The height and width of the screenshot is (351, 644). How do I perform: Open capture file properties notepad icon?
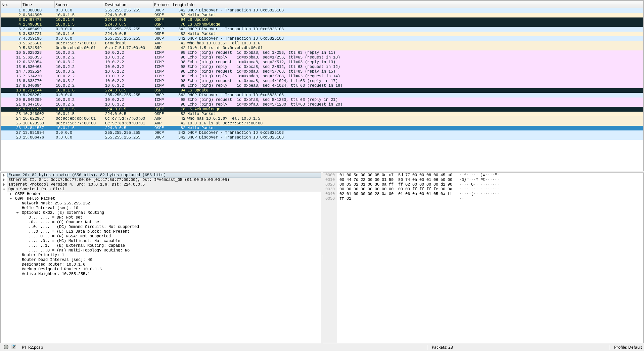(14, 347)
